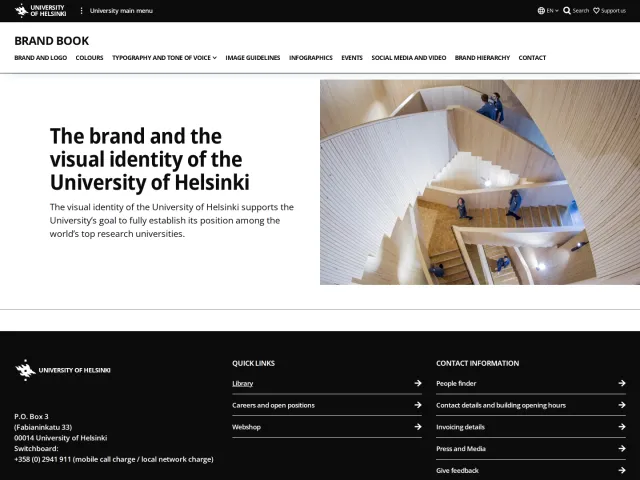Click the heart Support us icon
Screen dimensions: 640x480
click(596, 11)
